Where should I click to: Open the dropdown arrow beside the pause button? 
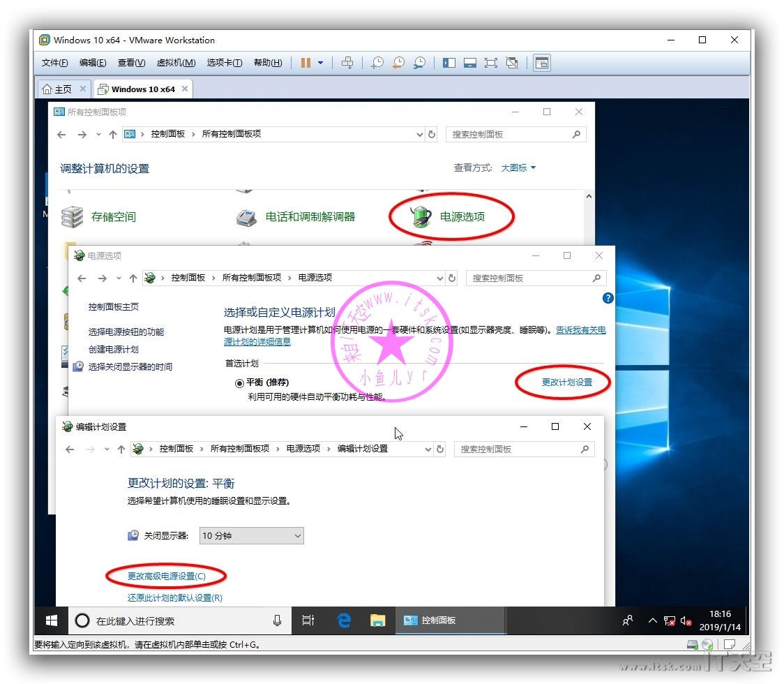[320, 63]
